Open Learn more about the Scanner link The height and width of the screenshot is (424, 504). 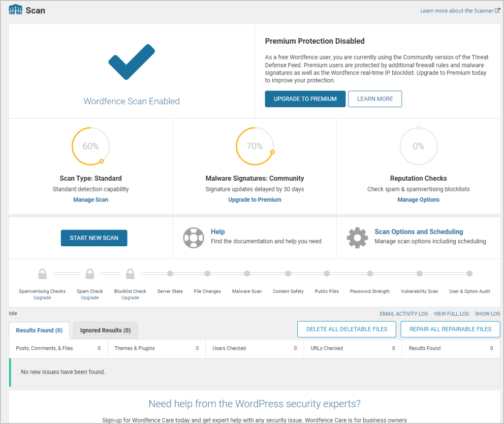(x=456, y=11)
